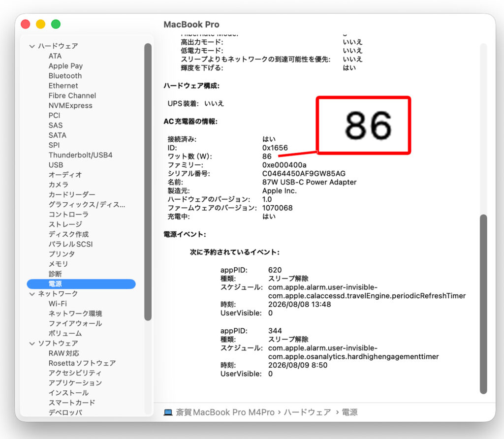Select メモリ in sidebar
The width and height of the screenshot is (504, 439).
pos(59,264)
